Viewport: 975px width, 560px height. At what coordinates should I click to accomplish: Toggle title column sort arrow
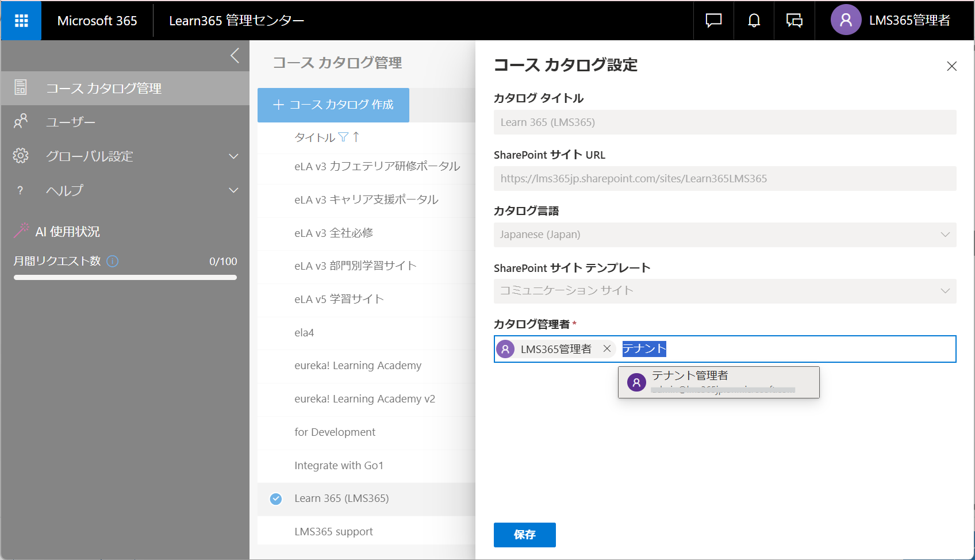click(356, 137)
